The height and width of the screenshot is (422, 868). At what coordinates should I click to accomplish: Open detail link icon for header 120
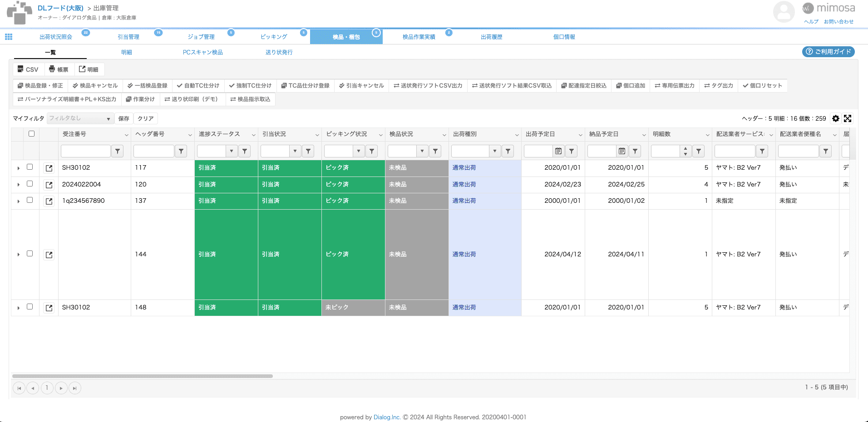49,185
